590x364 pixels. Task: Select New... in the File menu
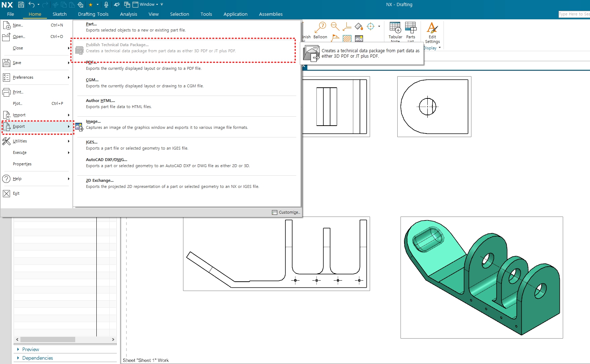click(36, 25)
